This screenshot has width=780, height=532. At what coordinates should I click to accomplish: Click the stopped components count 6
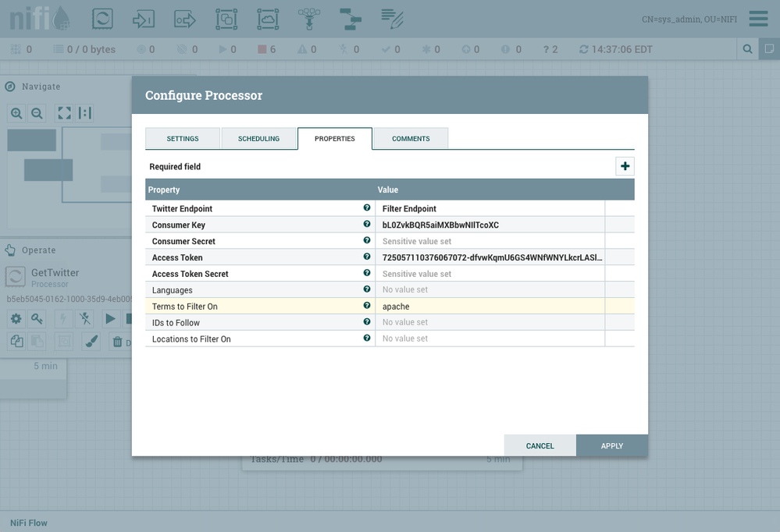(266, 49)
